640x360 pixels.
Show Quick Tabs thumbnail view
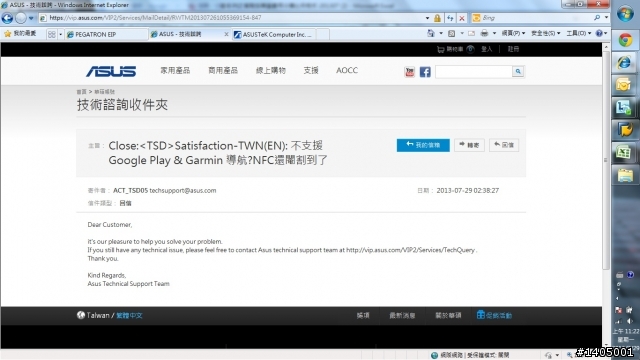pos(51,34)
